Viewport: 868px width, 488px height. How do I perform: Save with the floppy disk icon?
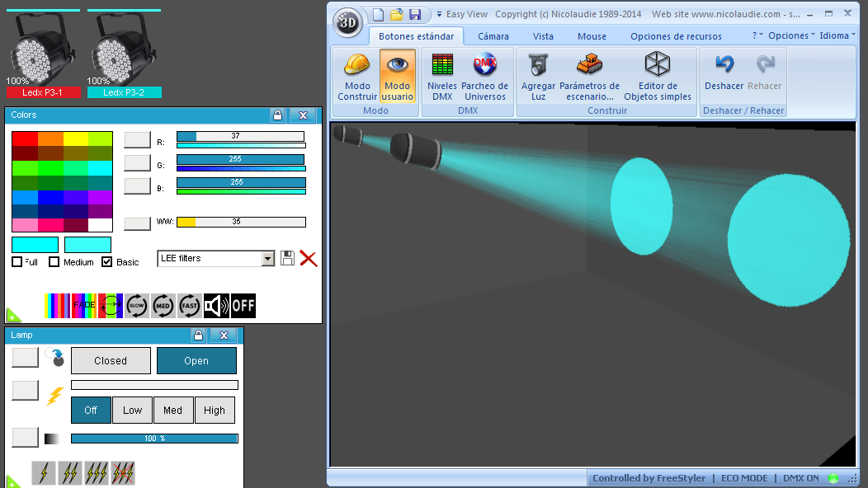[415, 14]
